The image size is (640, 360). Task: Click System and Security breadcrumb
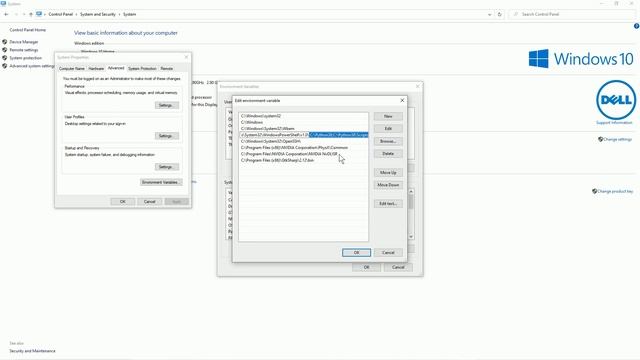click(98, 14)
